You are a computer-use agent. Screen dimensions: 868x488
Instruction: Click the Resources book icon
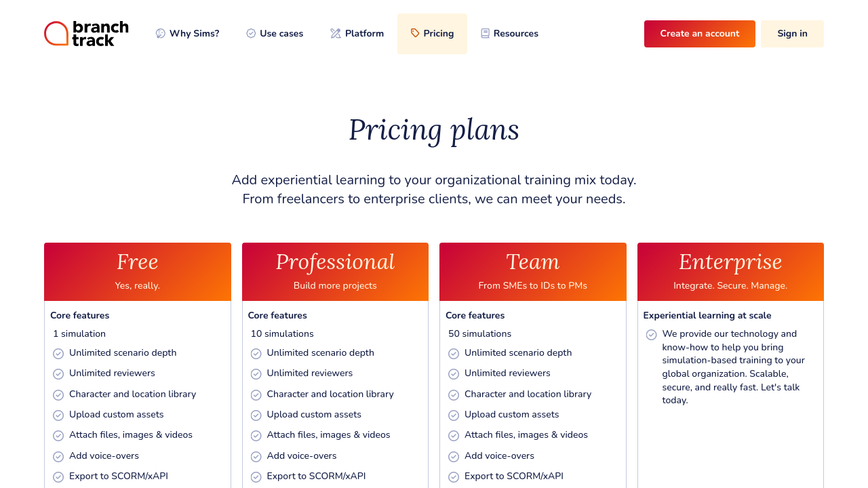[485, 34]
